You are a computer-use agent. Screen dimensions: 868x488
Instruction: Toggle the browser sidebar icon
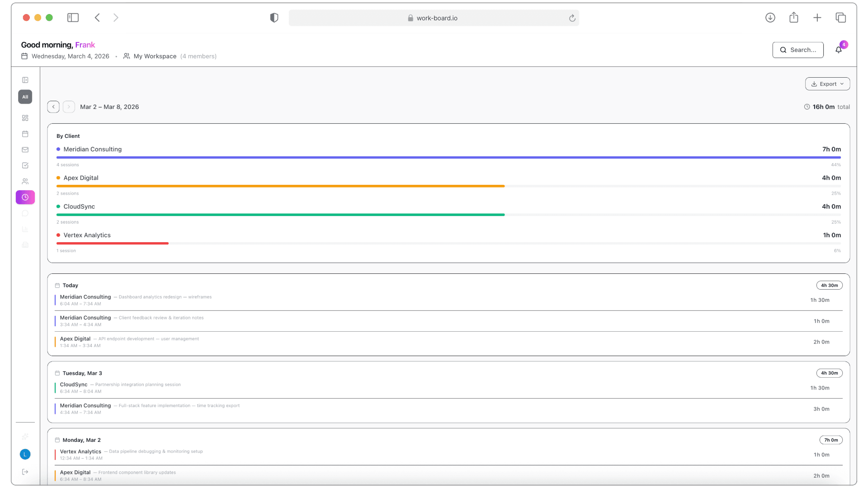(x=73, y=18)
